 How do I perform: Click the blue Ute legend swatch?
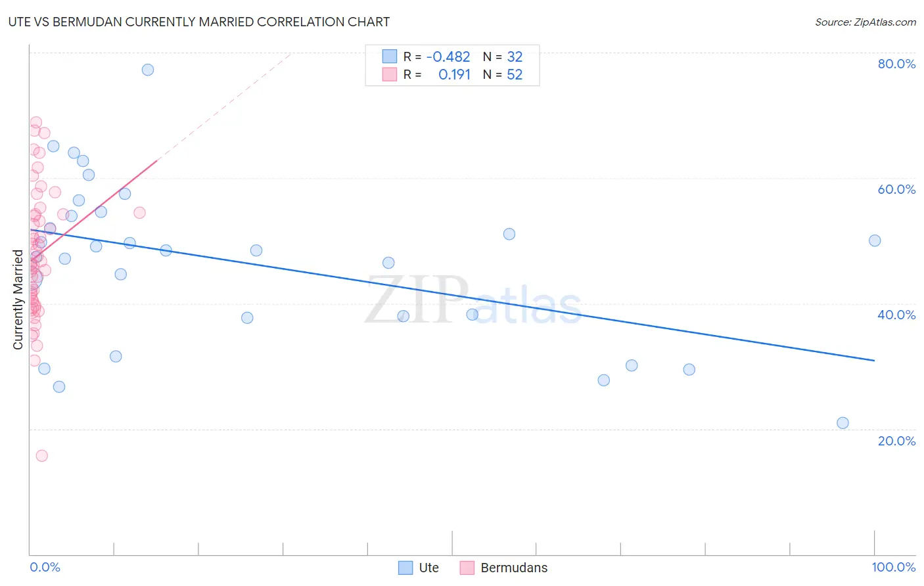pos(405,568)
